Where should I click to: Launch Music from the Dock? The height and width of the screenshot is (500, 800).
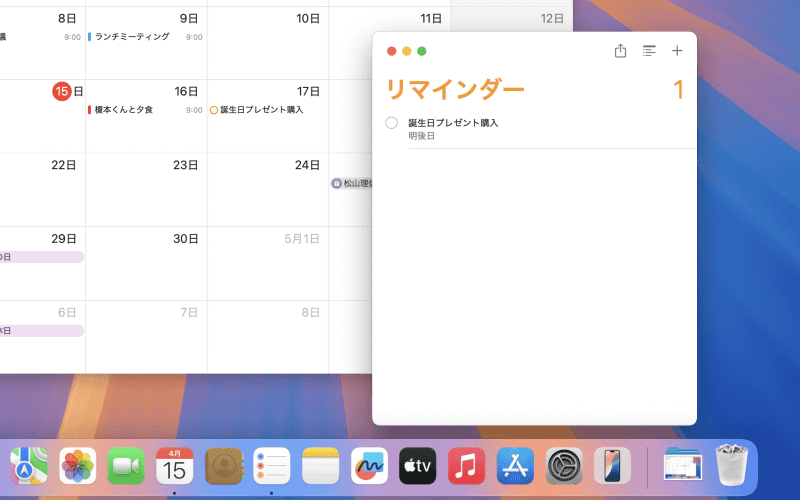466,466
